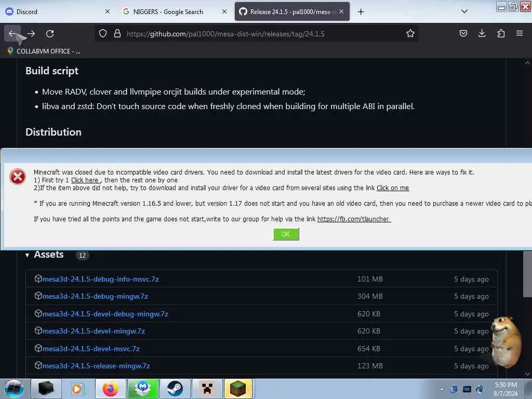Click package icon beside debug-mingw.7z

click(x=38, y=296)
